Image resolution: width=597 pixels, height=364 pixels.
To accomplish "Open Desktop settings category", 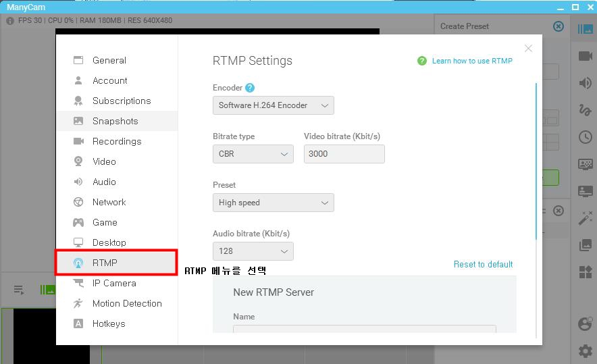I will (x=117, y=242).
